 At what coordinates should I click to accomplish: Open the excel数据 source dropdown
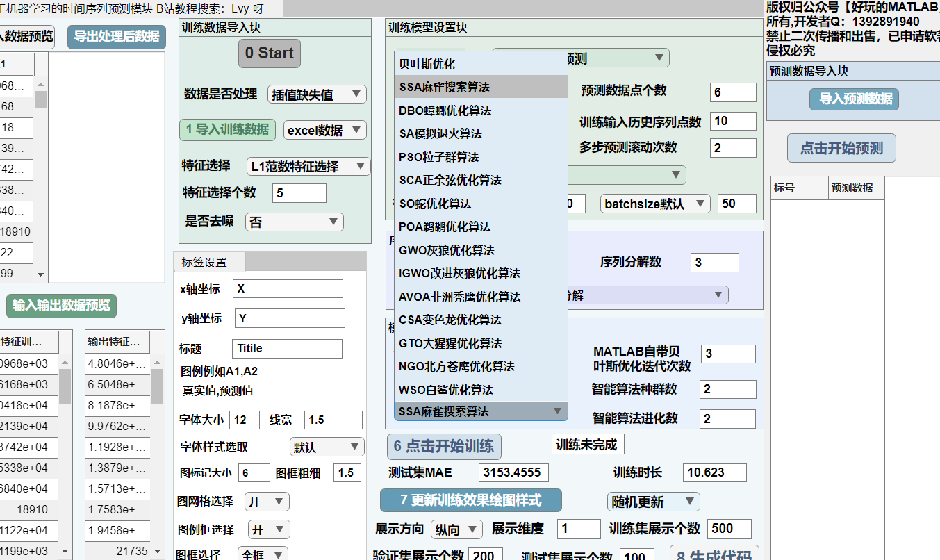324,130
